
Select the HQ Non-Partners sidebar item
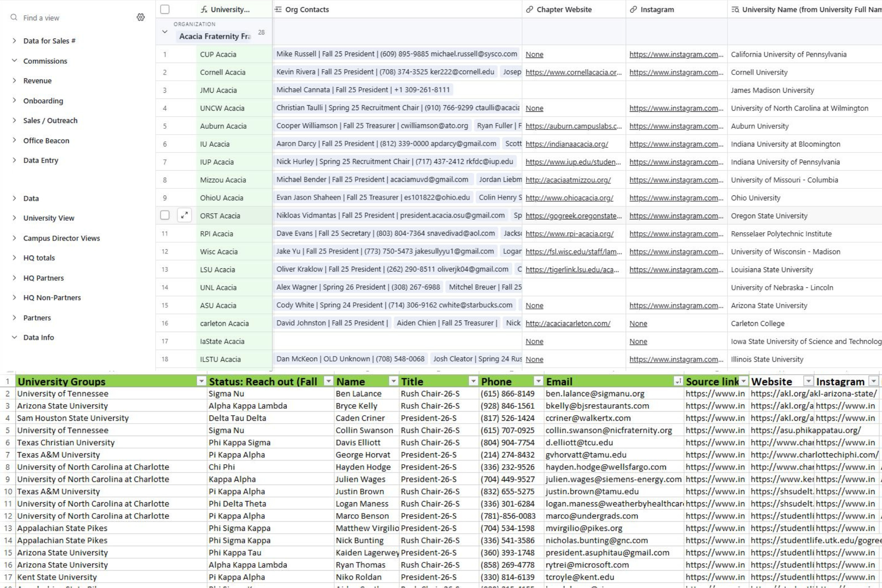click(52, 297)
